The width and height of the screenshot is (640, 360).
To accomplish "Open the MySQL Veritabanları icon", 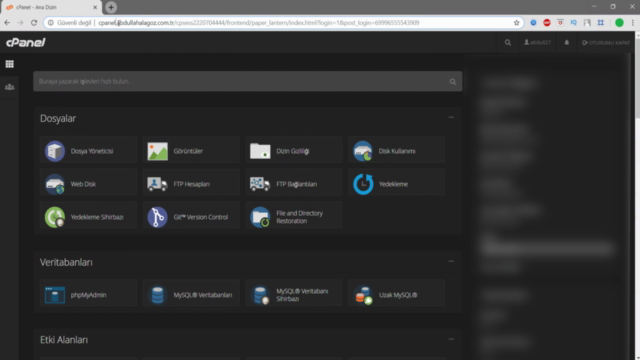I will [x=158, y=295].
